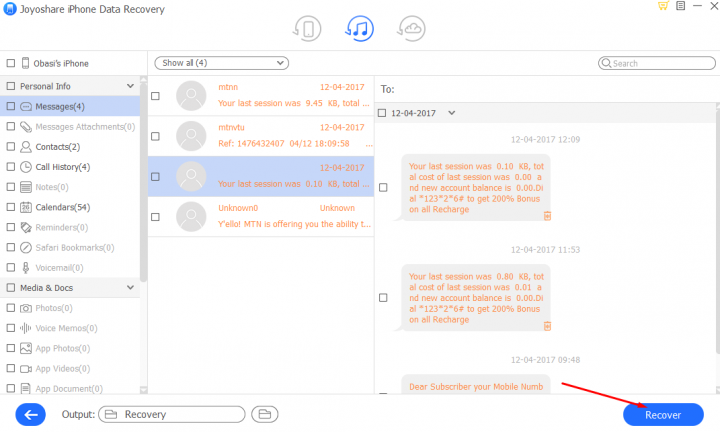The image size is (720, 432).
Task: Open the Unknown0 conversation
Action: click(x=261, y=217)
